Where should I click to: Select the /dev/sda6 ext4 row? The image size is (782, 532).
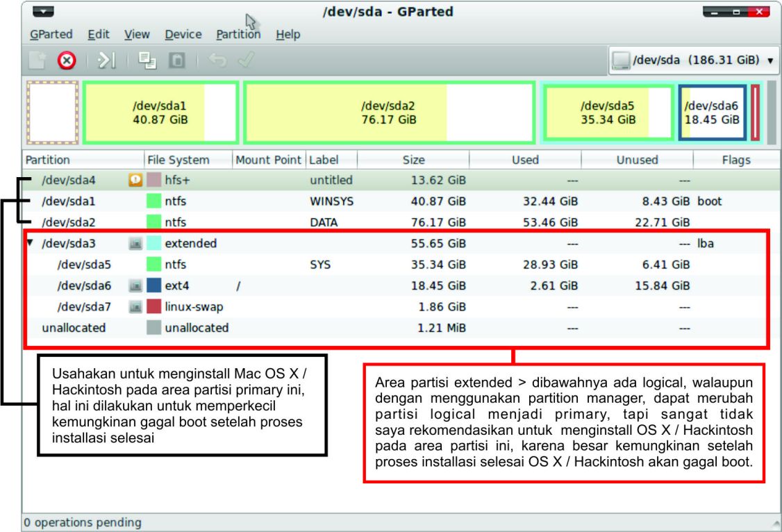click(x=401, y=285)
